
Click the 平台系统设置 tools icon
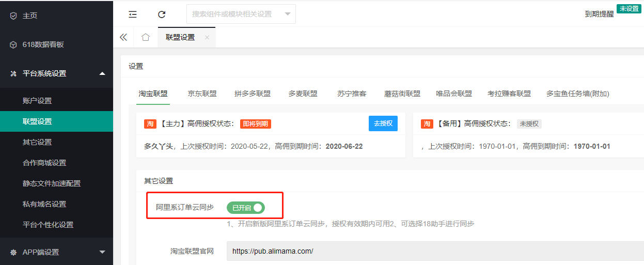[13, 73]
